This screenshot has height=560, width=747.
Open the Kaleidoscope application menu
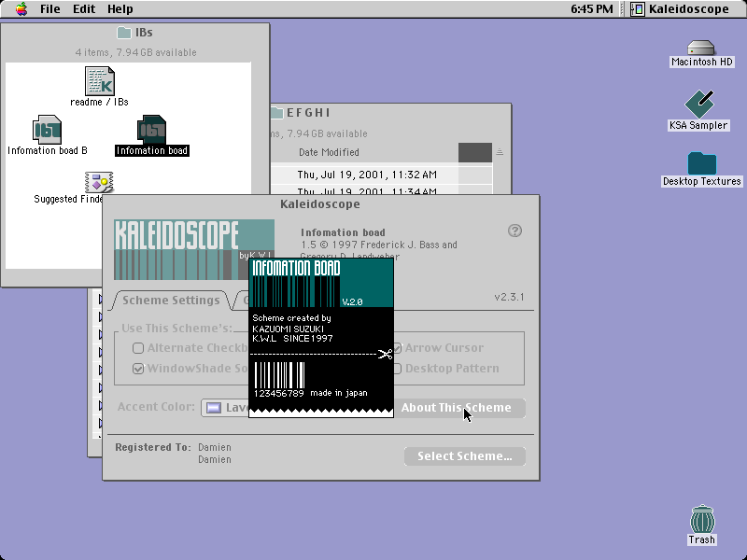(680, 8)
